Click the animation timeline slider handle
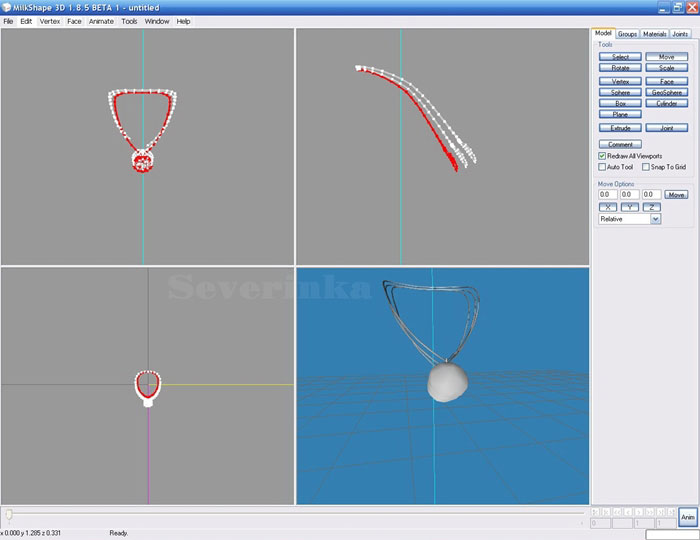Viewport: 700px width, 540px height. pyautogui.click(x=9, y=515)
